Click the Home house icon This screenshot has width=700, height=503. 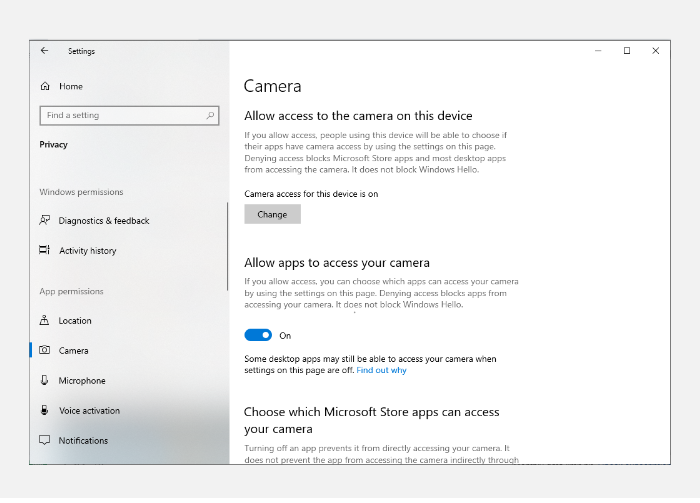click(45, 86)
